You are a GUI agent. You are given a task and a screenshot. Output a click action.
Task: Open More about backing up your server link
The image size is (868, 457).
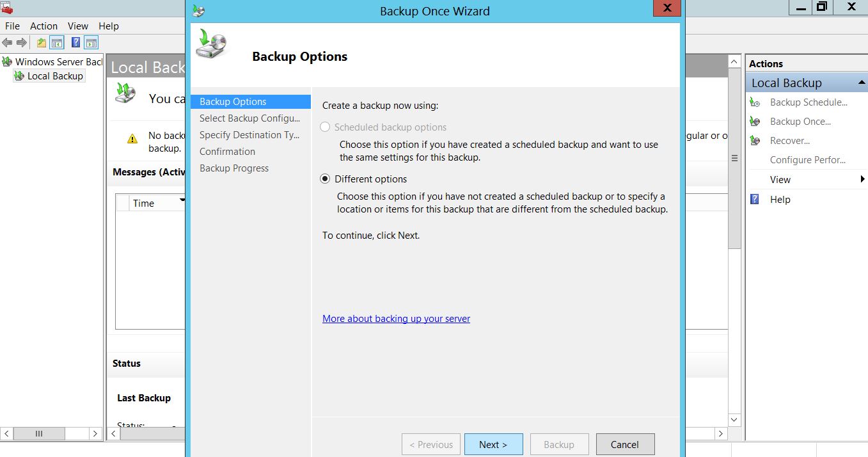[x=396, y=319]
